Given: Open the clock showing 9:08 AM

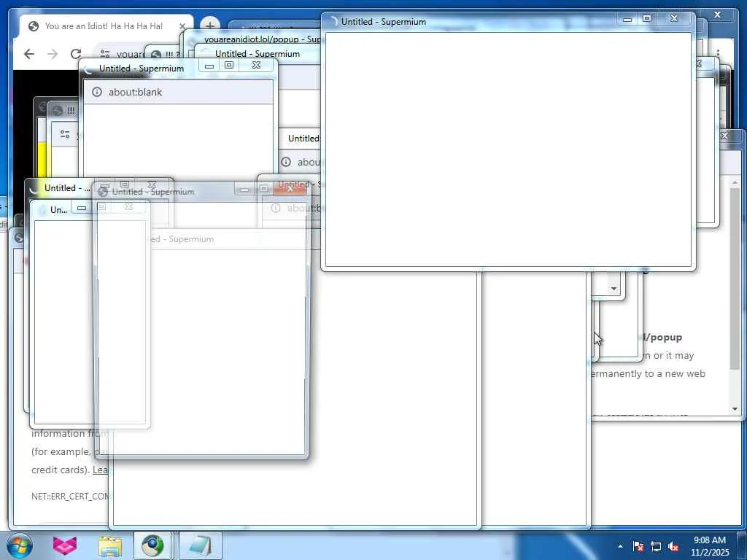Looking at the screenshot, I should point(710,546).
